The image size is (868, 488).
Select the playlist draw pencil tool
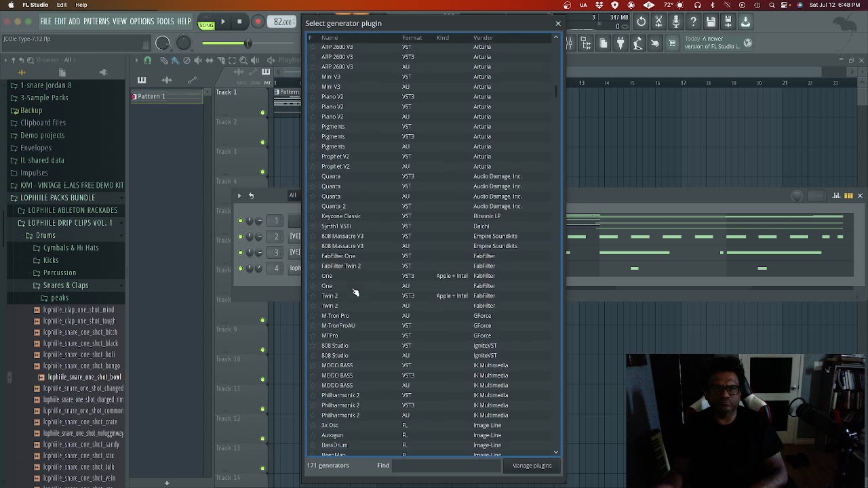(164, 60)
